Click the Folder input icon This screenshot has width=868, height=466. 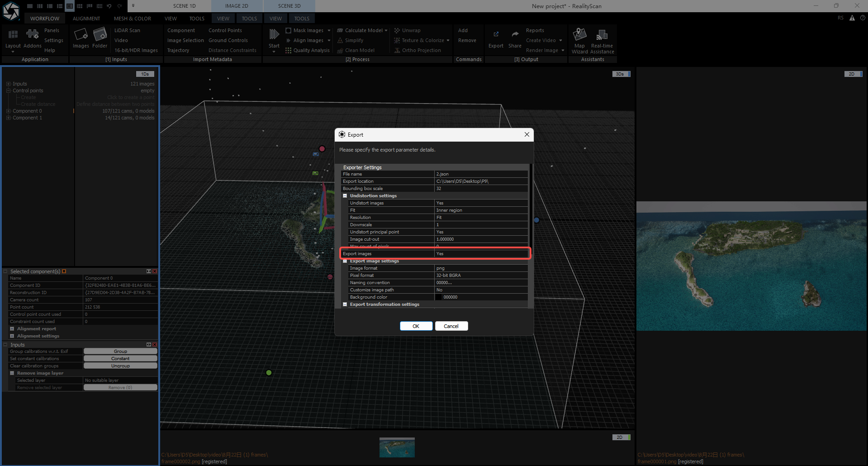100,35
